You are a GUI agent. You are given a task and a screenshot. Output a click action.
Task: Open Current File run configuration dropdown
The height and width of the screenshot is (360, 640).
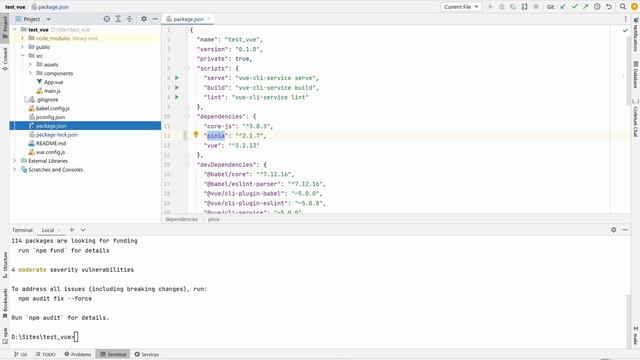tap(461, 7)
